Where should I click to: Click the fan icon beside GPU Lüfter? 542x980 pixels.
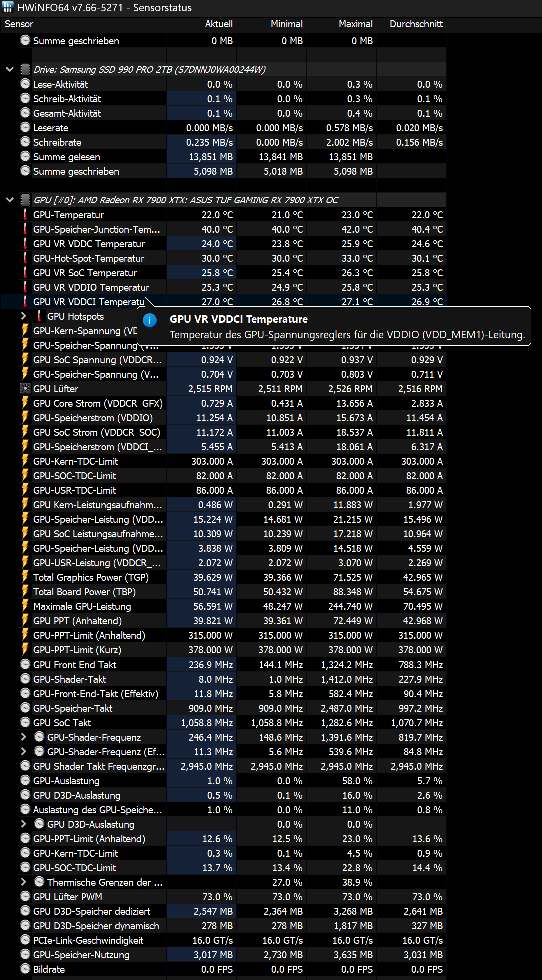pos(25,388)
